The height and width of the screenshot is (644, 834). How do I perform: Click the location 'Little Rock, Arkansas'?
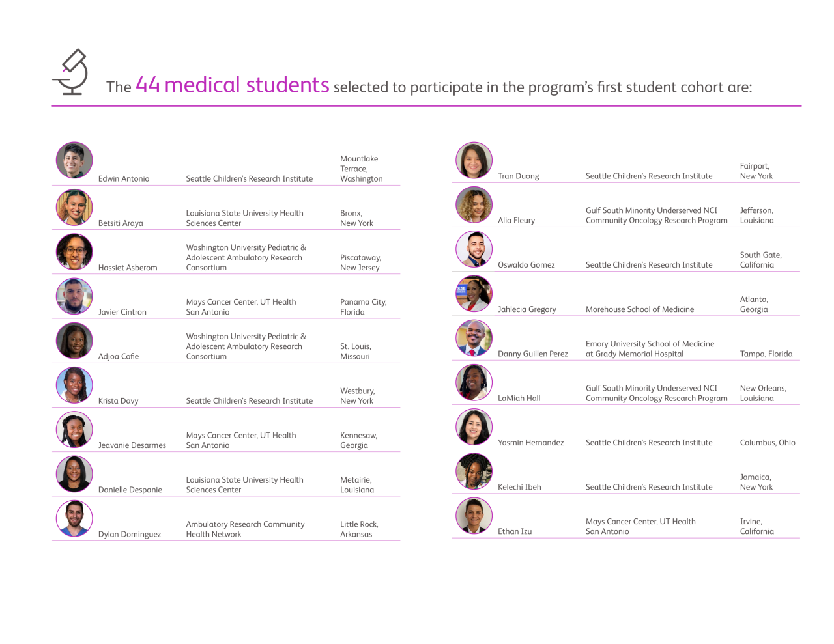(359, 529)
